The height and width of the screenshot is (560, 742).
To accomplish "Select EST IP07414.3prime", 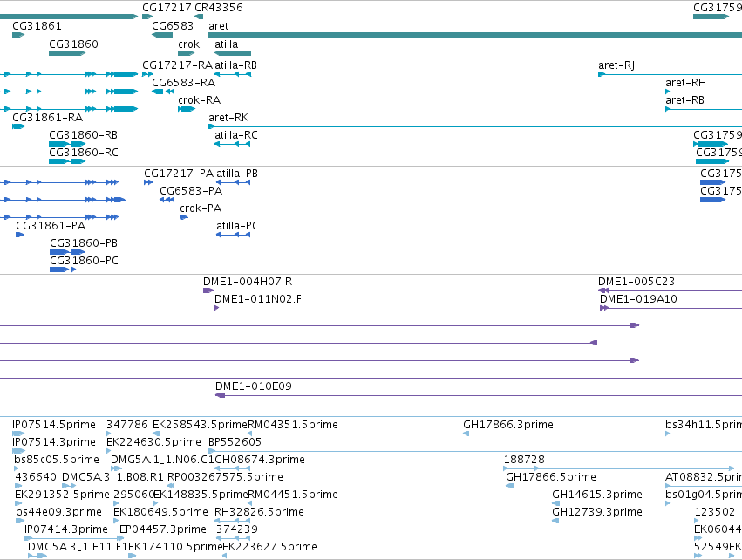I will 65,529.
